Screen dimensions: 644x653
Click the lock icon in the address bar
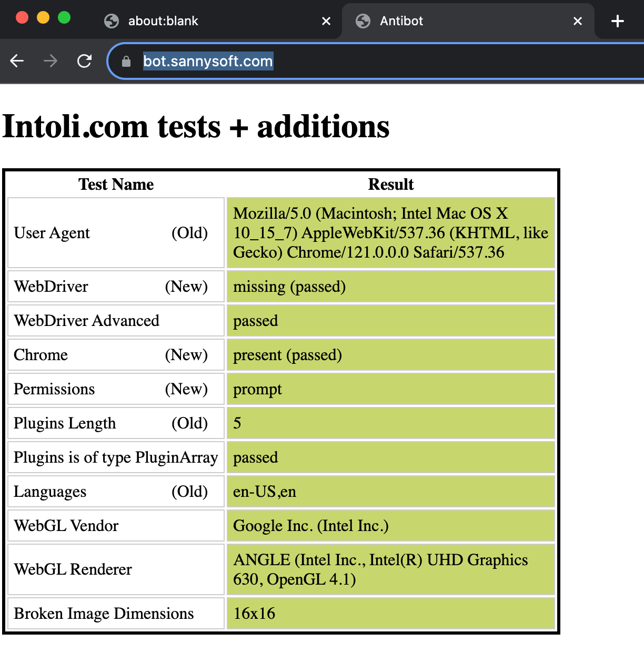(x=126, y=62)
